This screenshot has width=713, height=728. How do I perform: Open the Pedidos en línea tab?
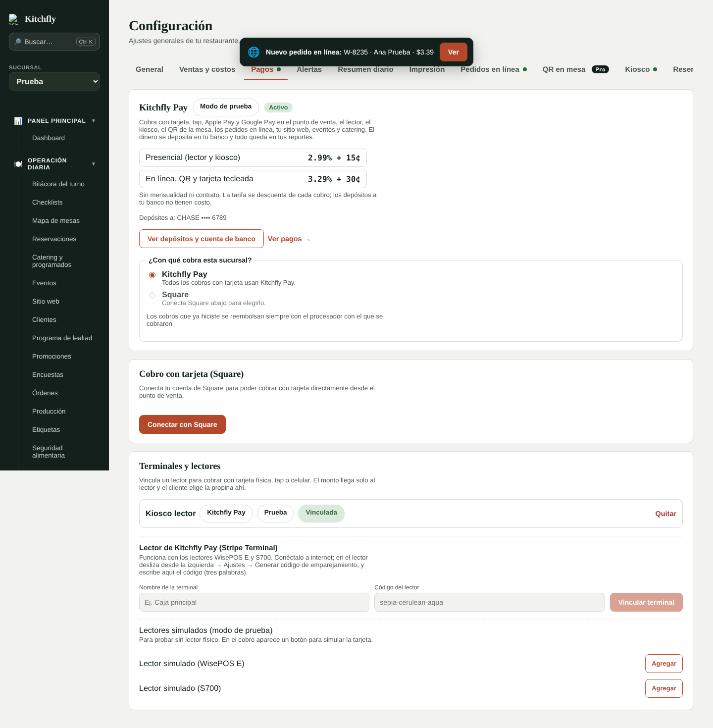click(x=494, y=69)
